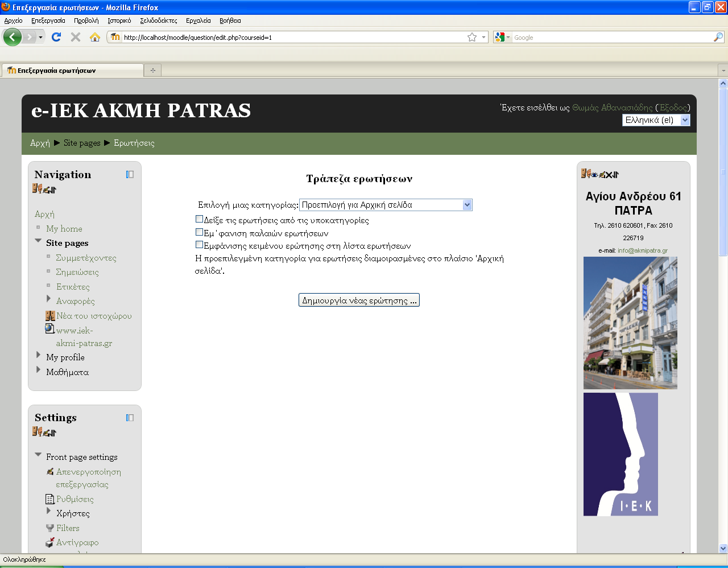
Task: Check Δείξε τις ερωτήσεις από τις υποκατηγορίες
Action: (x=199, y=219)
